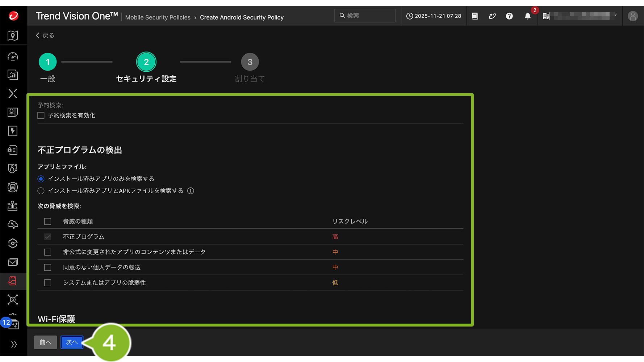Image resolution: width=644 pixels, height=362 pixels.
Task: Expand the sidebar with double chevron
Action: 14,344
